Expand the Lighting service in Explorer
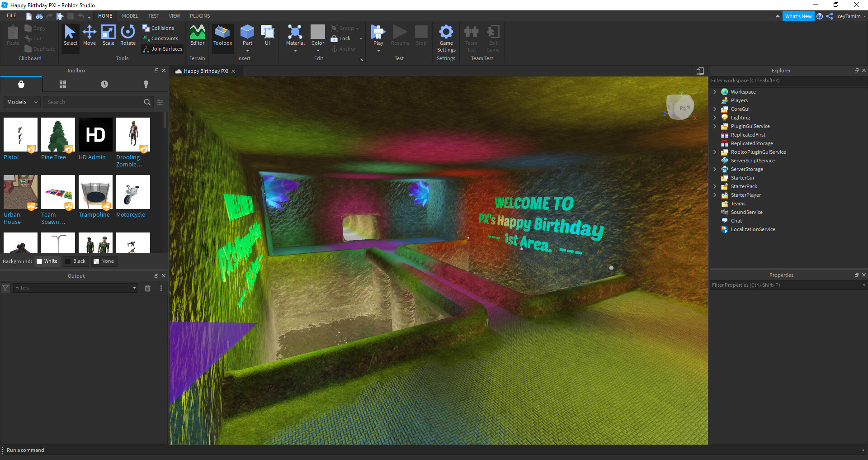Viewport: 868px width, 460px height. 715,117
